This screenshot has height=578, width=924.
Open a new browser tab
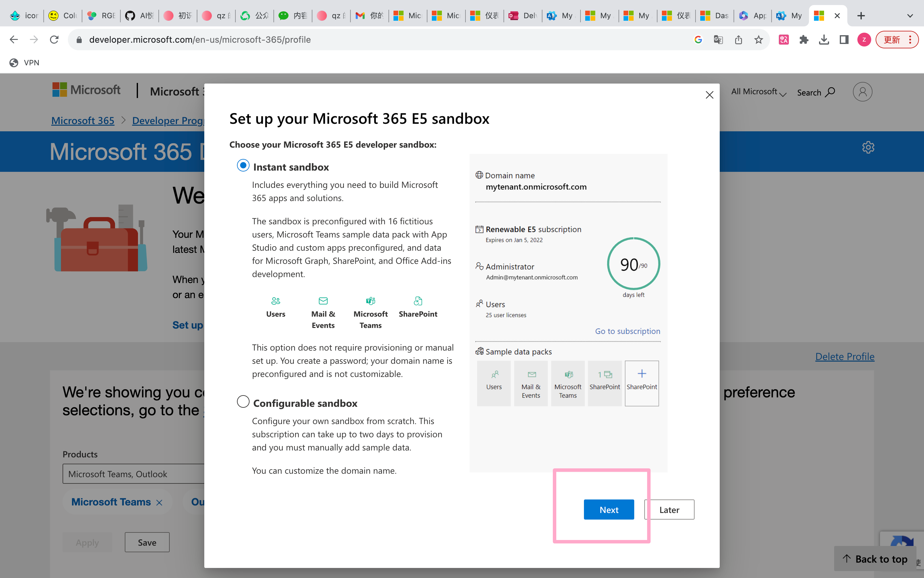(x=861, y=16)
